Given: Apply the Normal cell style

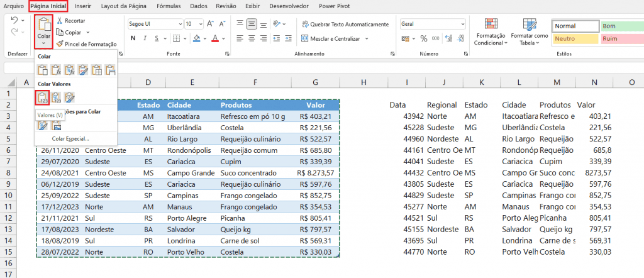Looking at the screenshot, I should pos(576,26).
